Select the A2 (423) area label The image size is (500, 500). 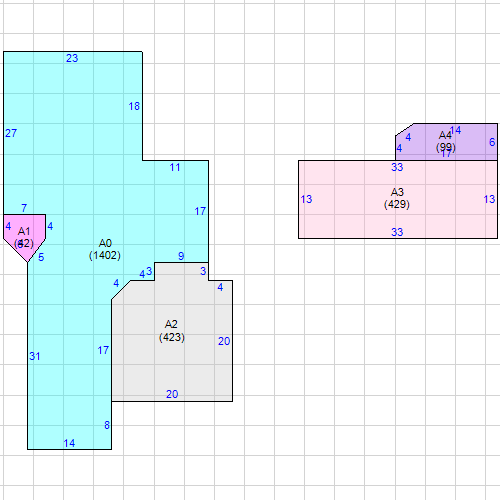pyautogui.click(x=172, y=330)
